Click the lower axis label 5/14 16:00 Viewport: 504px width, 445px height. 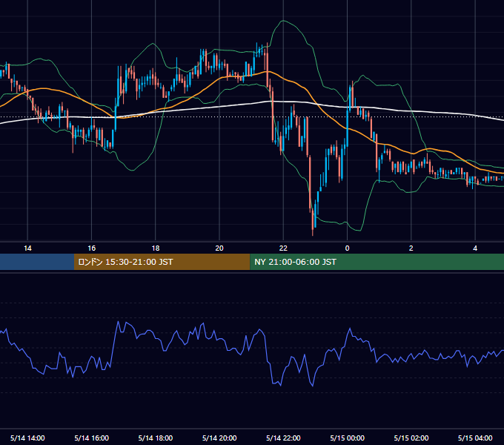tap(92, 438)
